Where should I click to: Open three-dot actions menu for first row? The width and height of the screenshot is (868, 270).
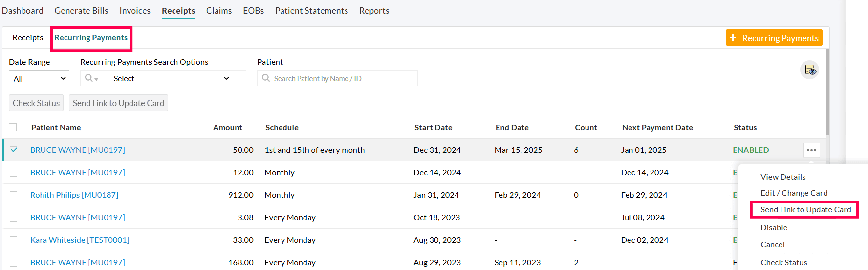[811, 150]
